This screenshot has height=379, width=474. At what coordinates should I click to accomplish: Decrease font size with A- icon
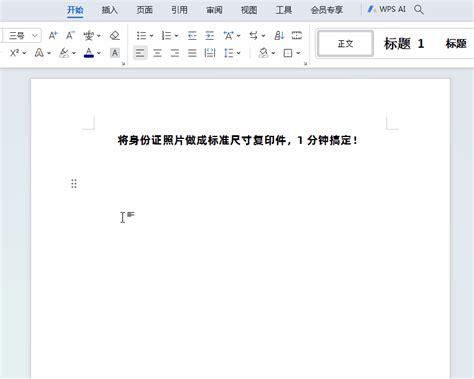click(x=70, y=35)
